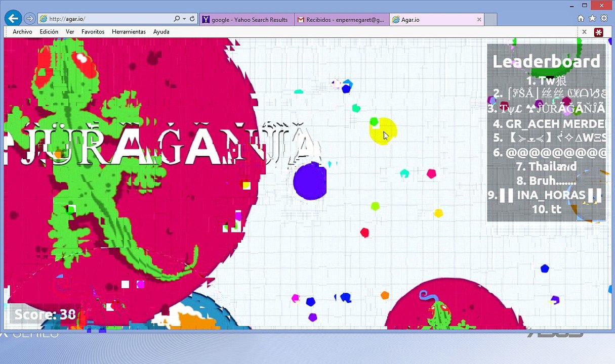Focus the address bar showing http://agar.io/
The image size is (615, 364).
pyautogui.click(x=117, y=19)
